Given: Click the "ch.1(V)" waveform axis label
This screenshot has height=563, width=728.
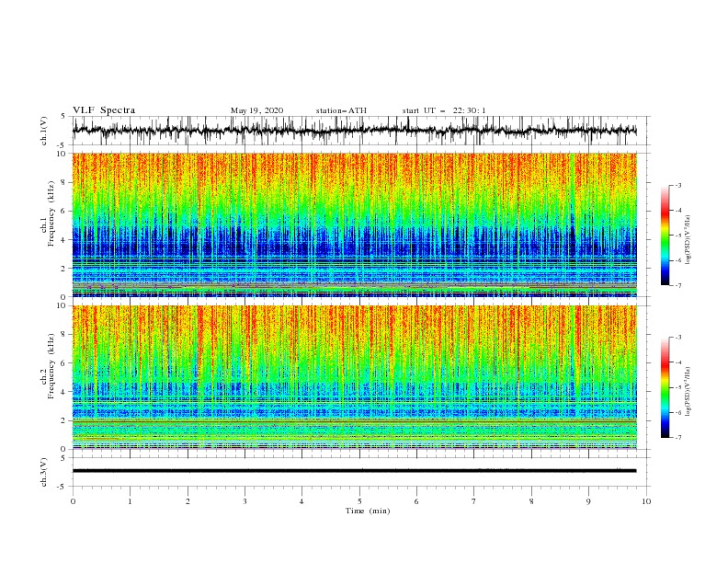Looking at the screenshot, I should pyautogui.click(x=44, y=131).
